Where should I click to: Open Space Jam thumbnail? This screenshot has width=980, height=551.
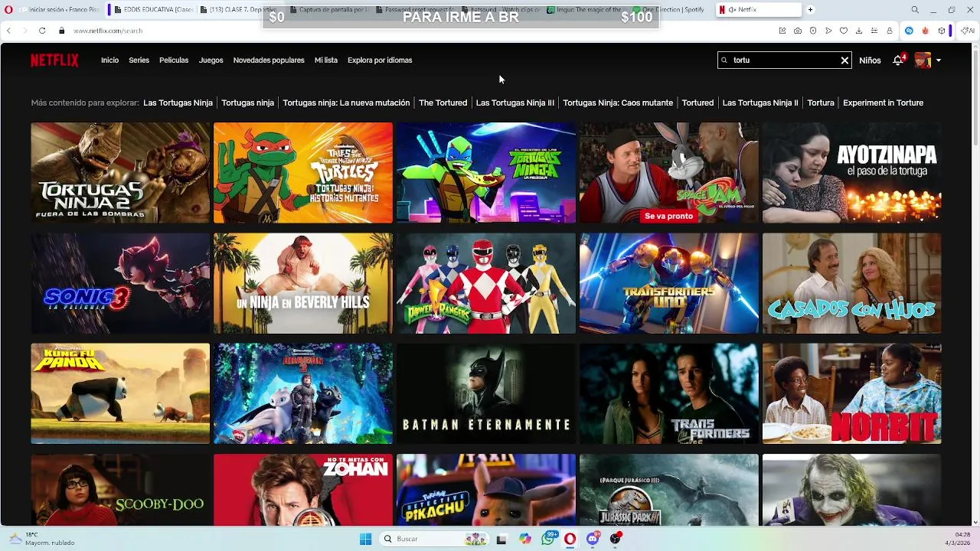coord(669,173)
